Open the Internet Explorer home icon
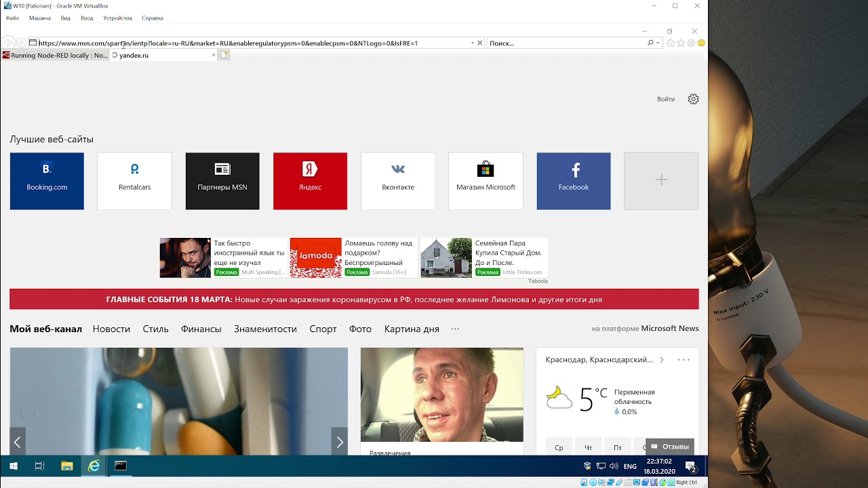The width and height of the screenshot is (868, 488). click(x=671, y=43)
